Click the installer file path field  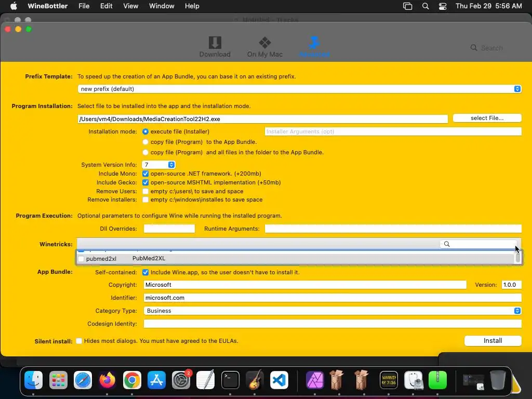(262, 119)
